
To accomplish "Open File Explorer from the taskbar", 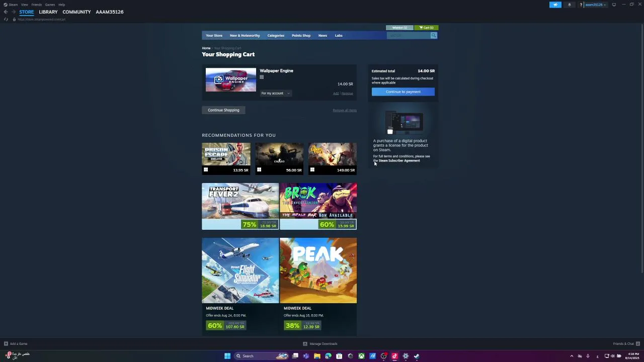I will click(317, 356).
